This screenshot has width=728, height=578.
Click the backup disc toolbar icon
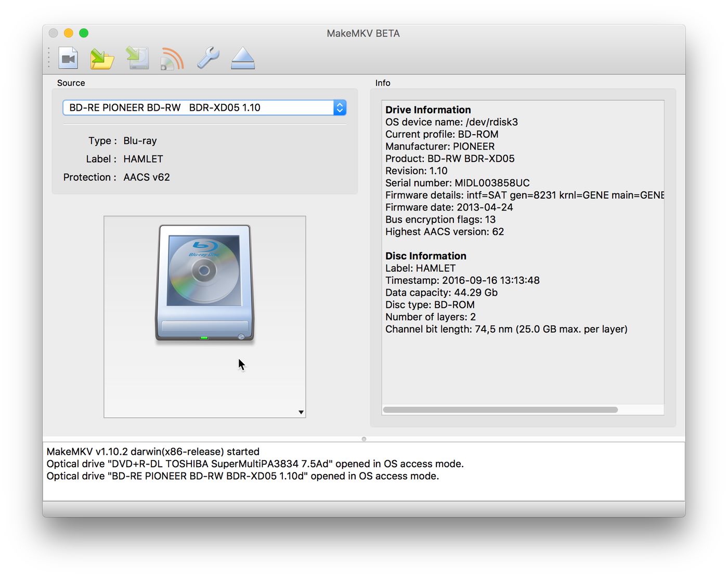pos(138,58)
